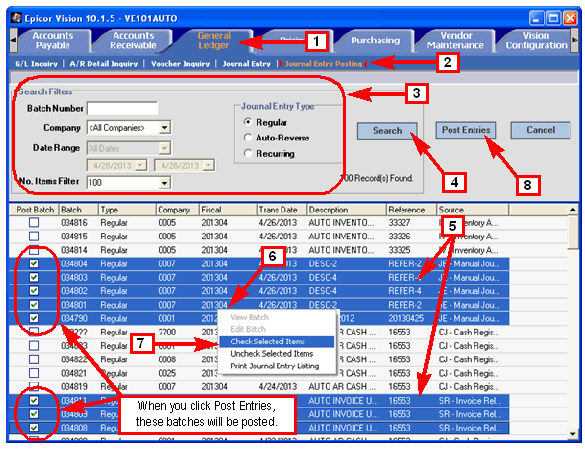Sort by Post Batch column header
This screenshot has width=585, height=455.
coord(35,210)
